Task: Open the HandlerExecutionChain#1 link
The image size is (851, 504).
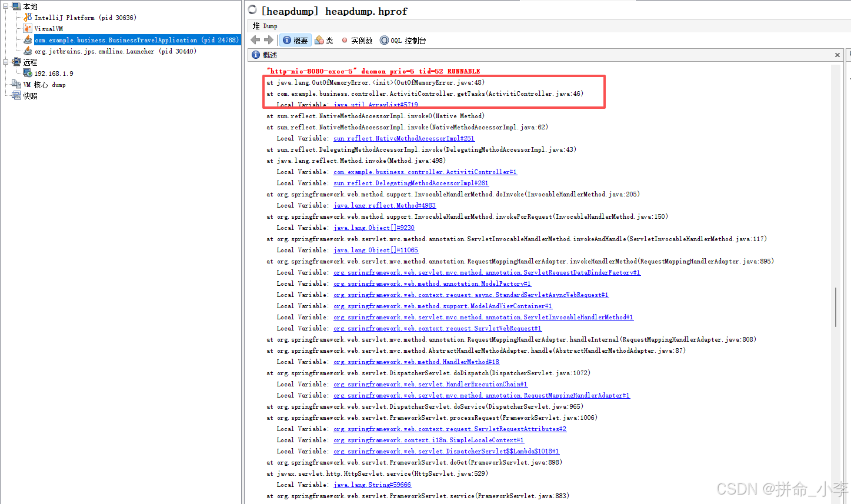Action: pyautogui.click(x=430, y=384)
